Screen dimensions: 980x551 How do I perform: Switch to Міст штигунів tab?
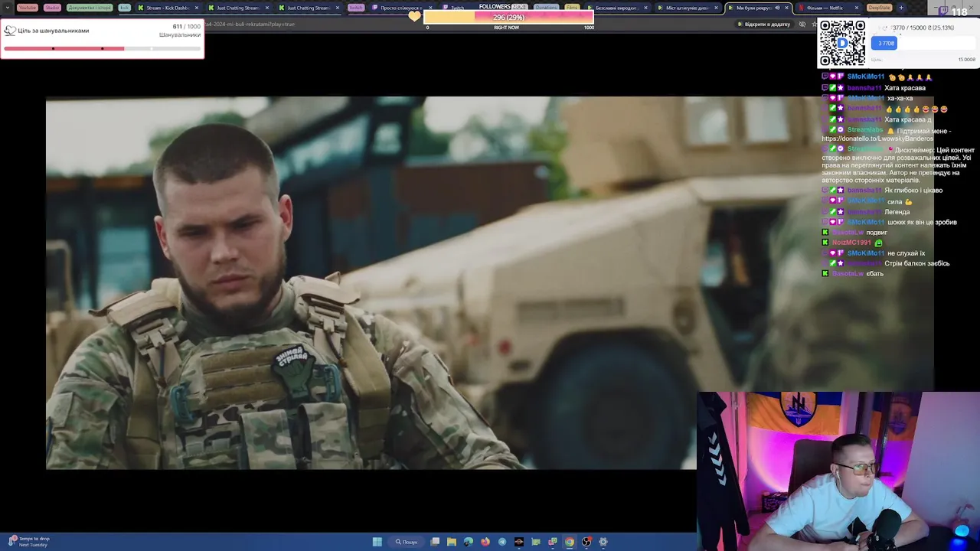(x=686, y=8)
